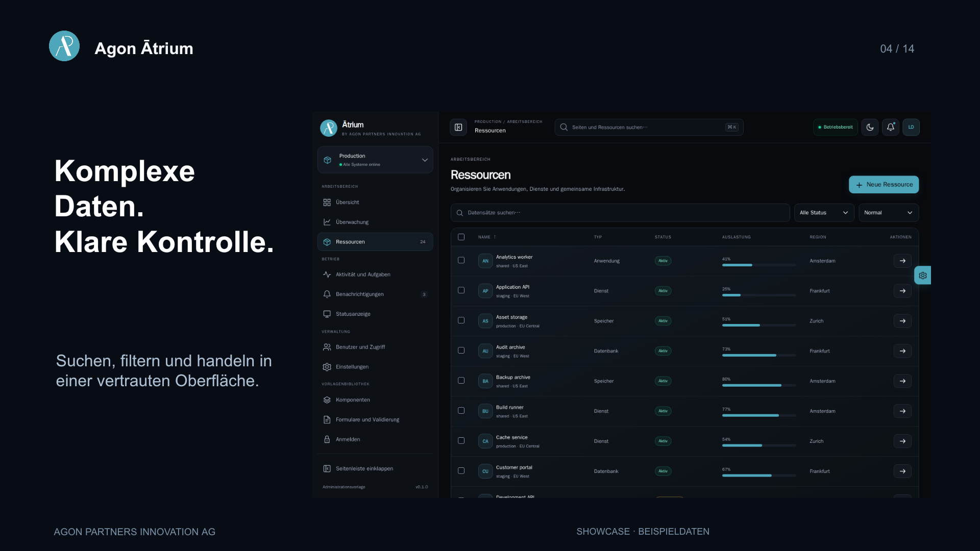Screen dimensions: 980x551
Task: Open the LD user avatar menu
Action: 911,127
